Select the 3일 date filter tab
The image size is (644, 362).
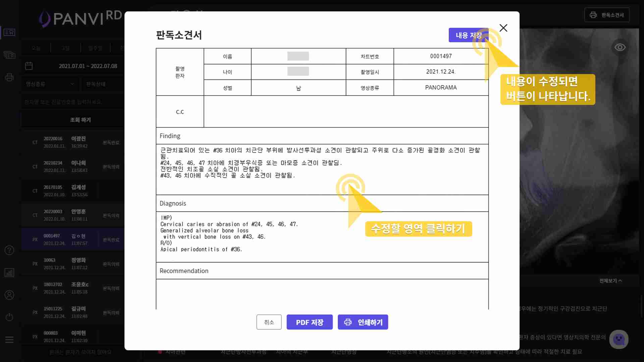point(65,48)
